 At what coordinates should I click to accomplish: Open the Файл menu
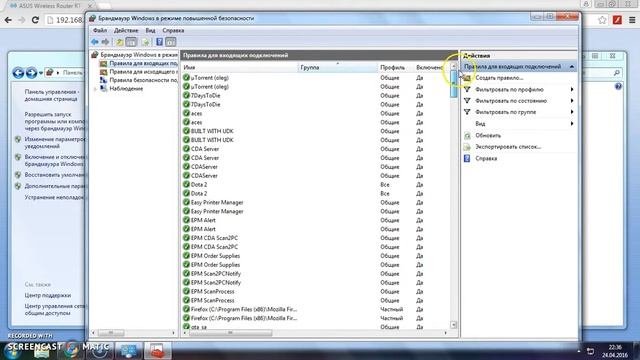pos(100,30)
